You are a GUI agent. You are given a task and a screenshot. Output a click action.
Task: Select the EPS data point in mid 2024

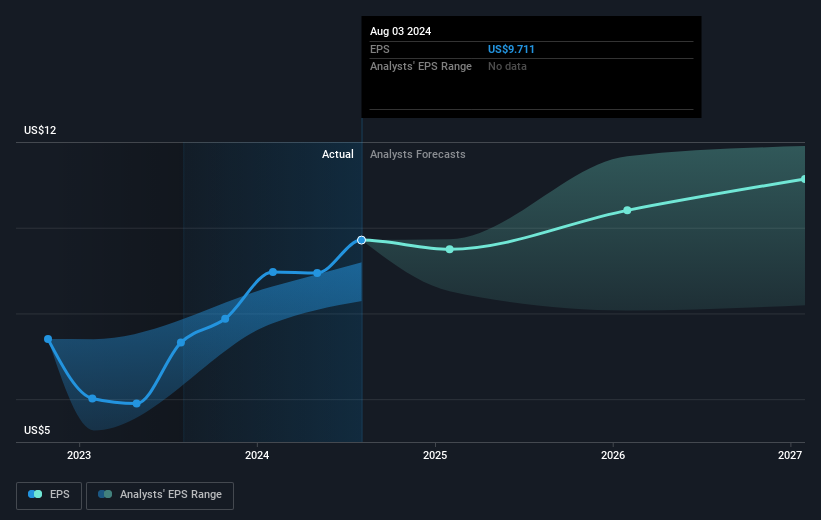(x=317, y=273)
